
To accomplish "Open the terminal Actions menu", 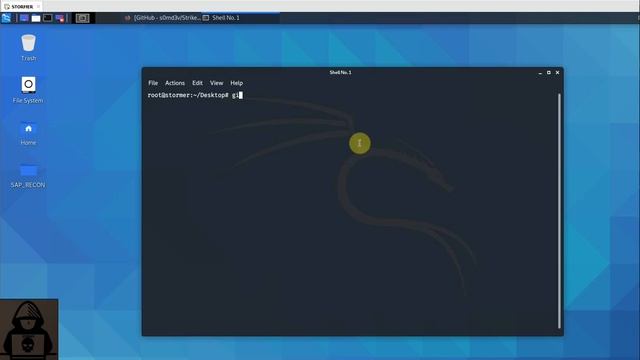I will pyautogui.click(x=175, y=83).
